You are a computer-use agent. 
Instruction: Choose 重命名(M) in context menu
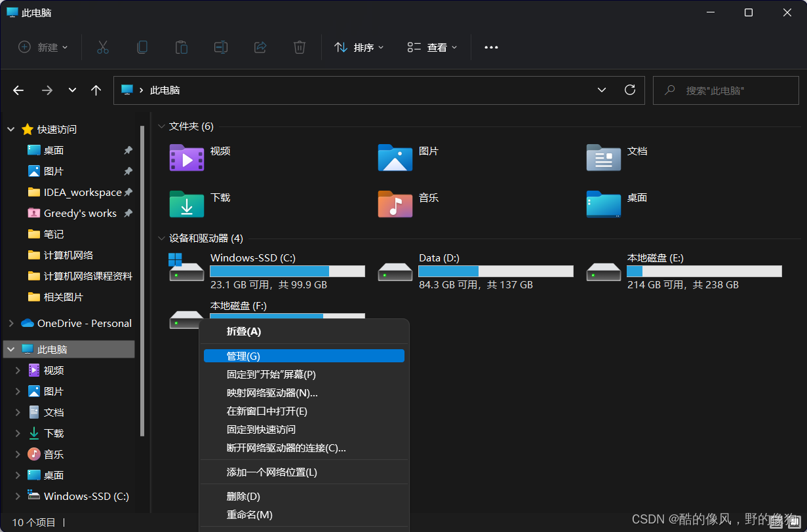coord(304,514)
